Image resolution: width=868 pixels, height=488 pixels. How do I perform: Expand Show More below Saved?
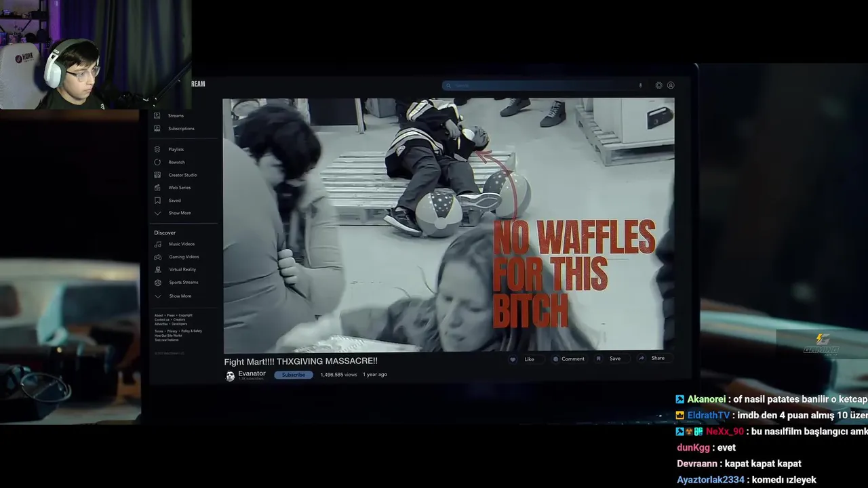[173, 213]
